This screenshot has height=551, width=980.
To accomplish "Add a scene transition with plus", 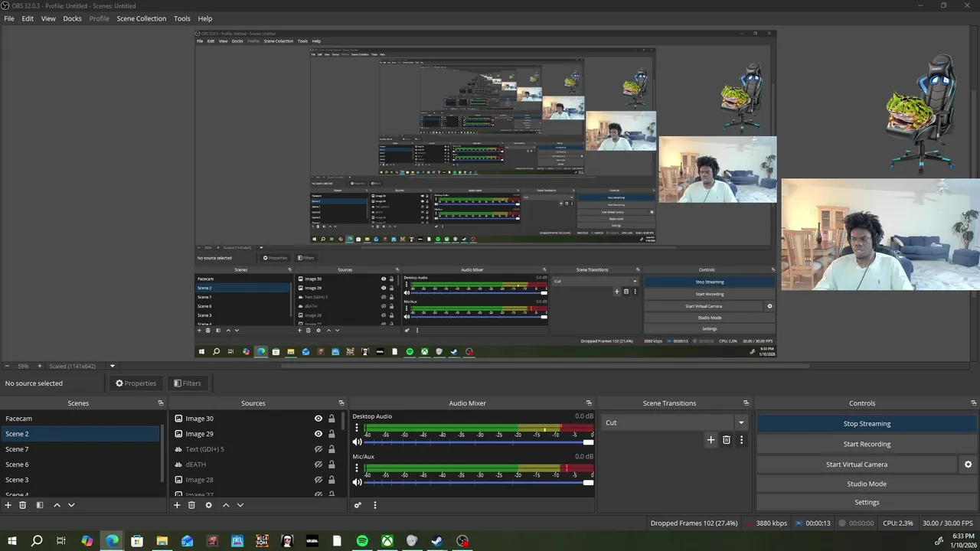I will [710, 440].
